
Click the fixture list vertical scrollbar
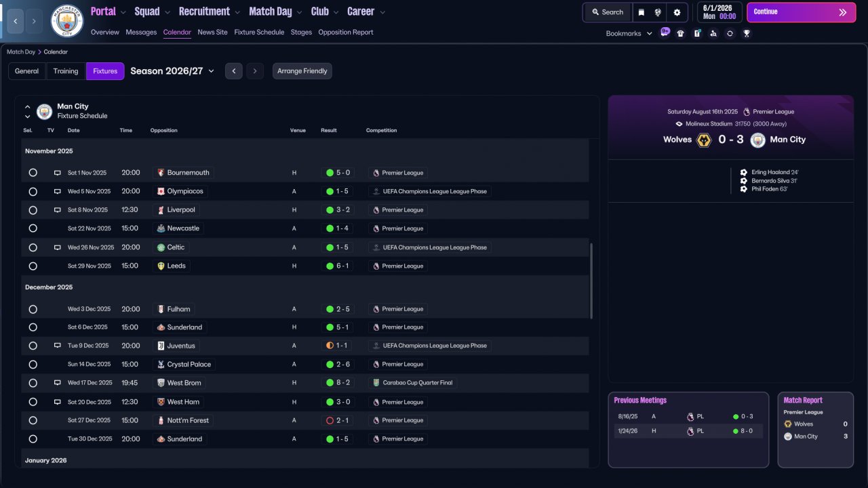[x=592, y=281]
